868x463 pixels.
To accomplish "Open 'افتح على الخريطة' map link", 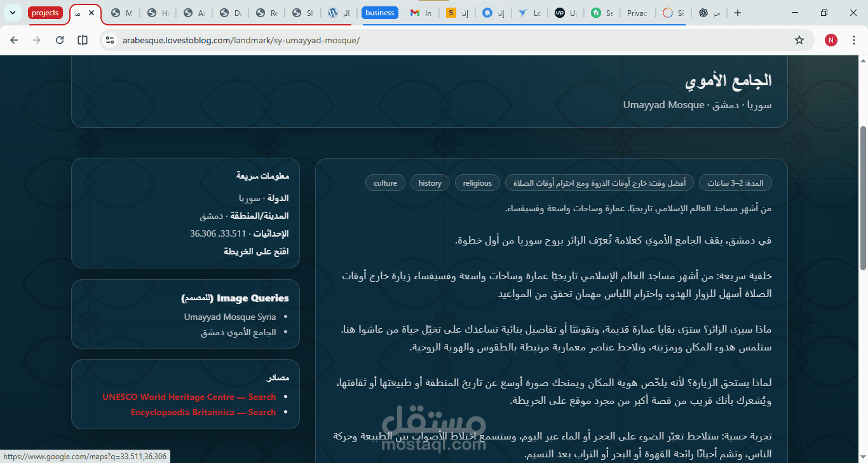I will [x=256, y=251].
